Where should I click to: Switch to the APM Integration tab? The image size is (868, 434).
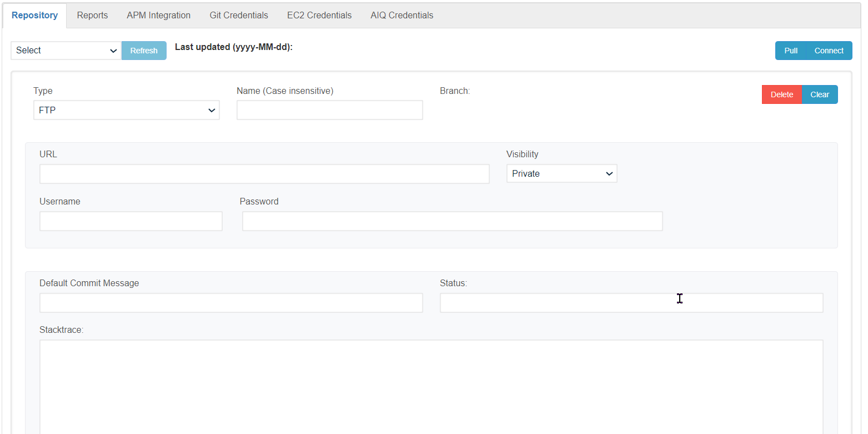[158, 15]
